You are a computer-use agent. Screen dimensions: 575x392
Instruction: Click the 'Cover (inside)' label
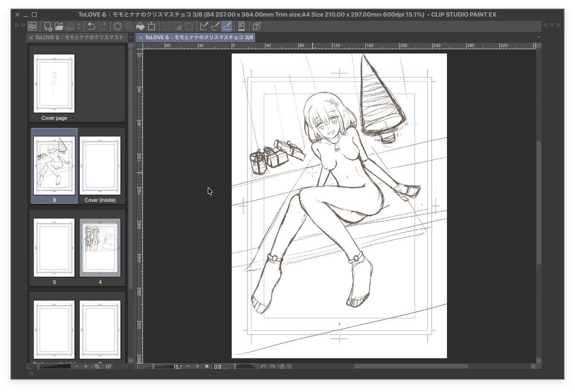pyautogui.click(x=100, y=200)
